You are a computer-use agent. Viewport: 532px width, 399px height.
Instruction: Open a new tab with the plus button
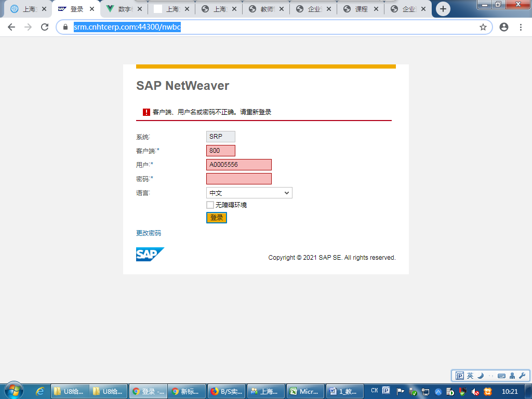coord(443,9)
